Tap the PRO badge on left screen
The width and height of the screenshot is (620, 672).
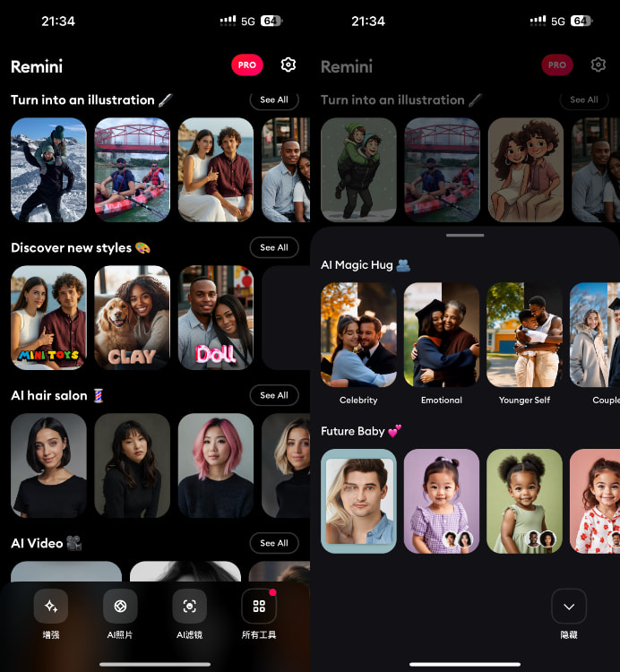tap(247, 65)
